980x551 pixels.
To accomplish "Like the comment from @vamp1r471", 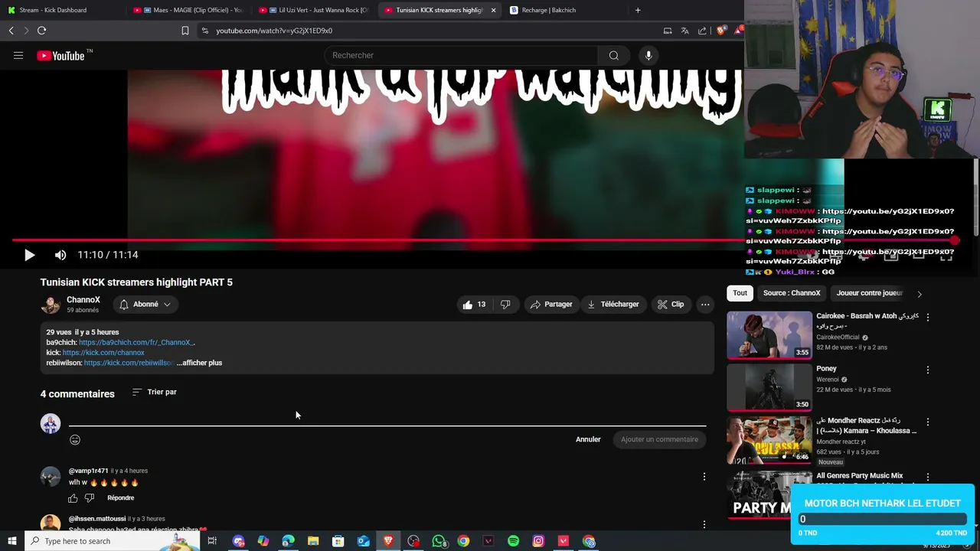I will pos(73,498).
